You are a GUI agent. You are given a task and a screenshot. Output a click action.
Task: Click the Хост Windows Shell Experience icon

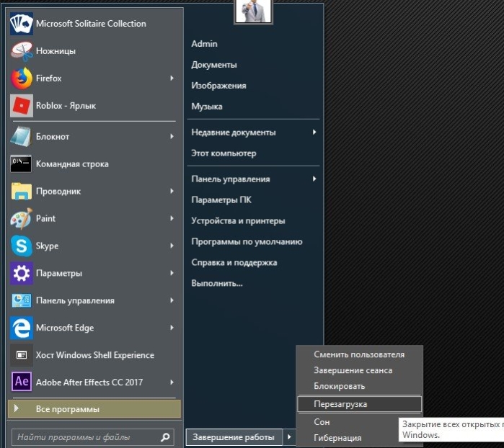[21, 355]
